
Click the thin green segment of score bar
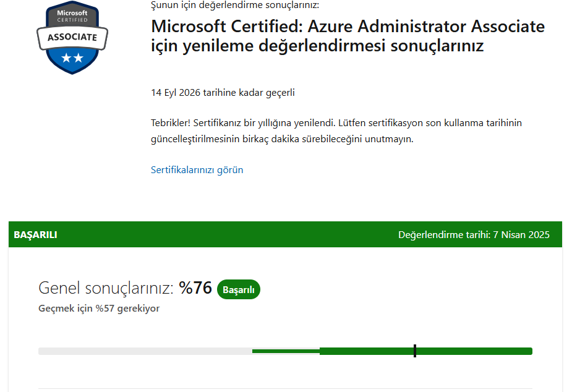286,351
